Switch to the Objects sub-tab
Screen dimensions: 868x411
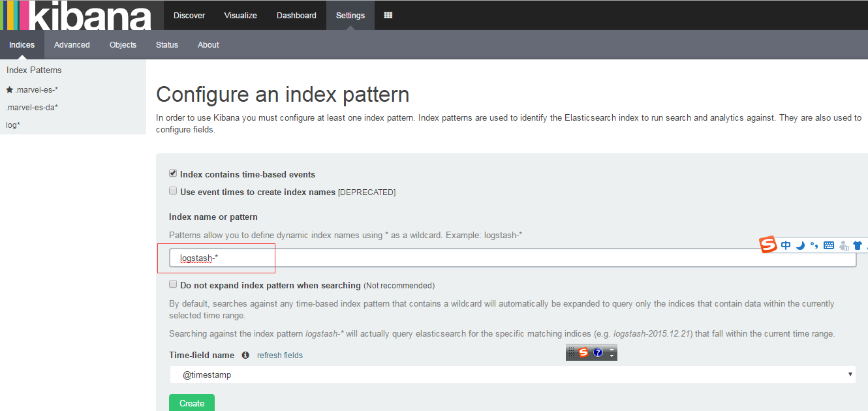123,45
